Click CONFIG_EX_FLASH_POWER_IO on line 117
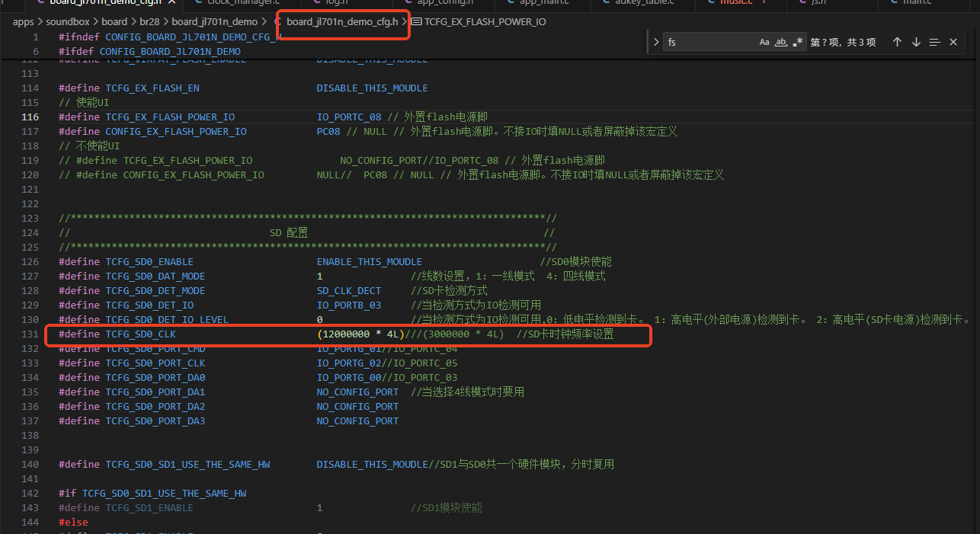 tap(176, 132)
